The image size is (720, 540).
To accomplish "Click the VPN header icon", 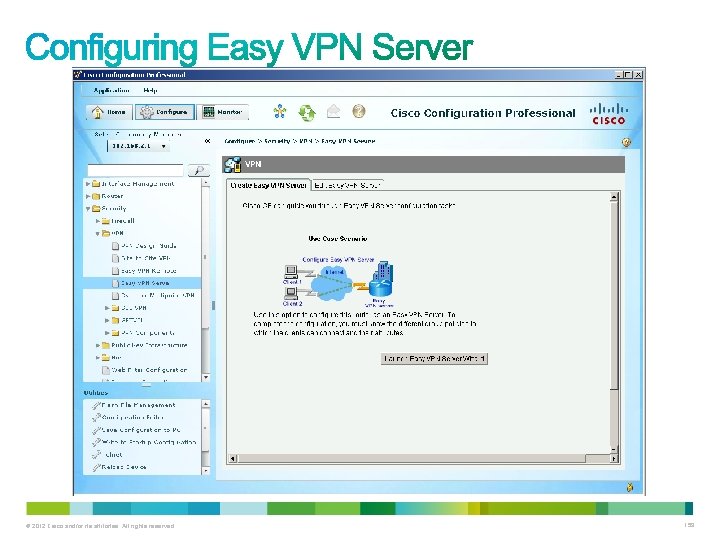I will (232, 164).
